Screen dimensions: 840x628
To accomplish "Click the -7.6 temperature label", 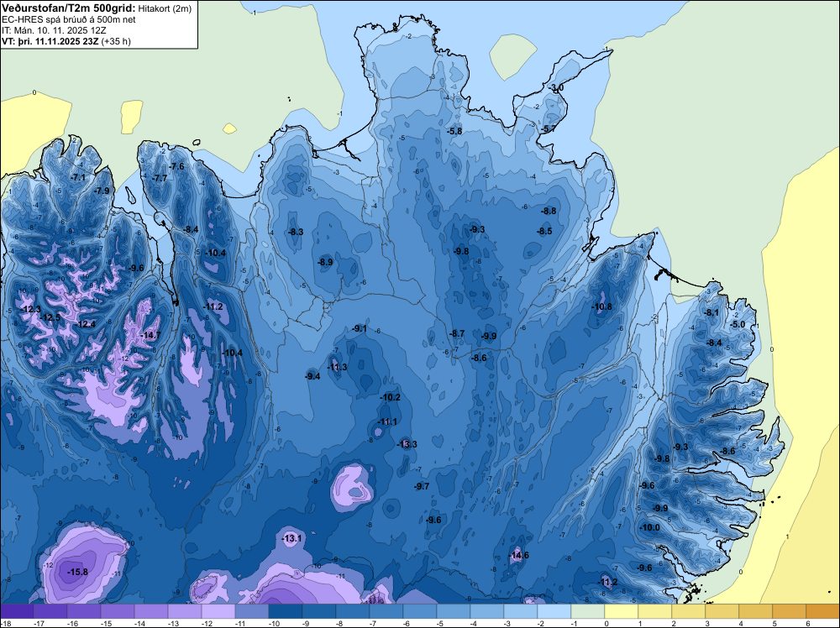I will (x=176, y=166).
